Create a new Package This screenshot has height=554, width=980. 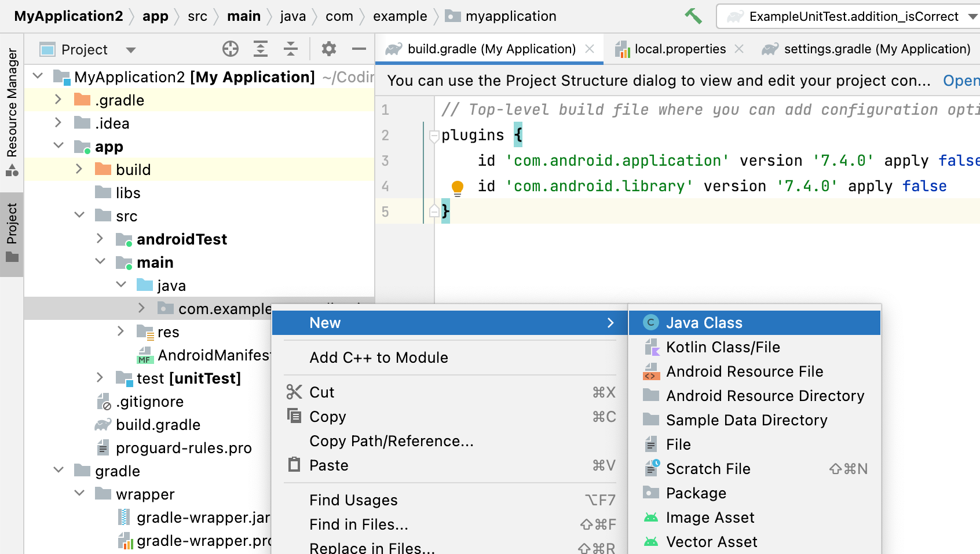click(x=755, y=493)
